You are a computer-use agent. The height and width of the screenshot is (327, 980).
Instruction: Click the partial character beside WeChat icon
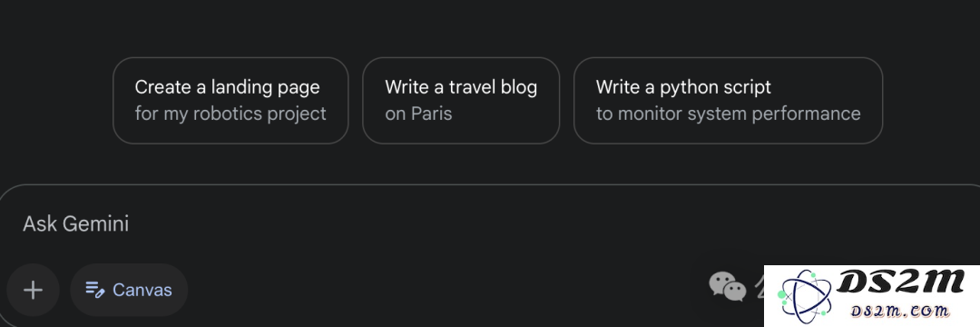point(758,288)
